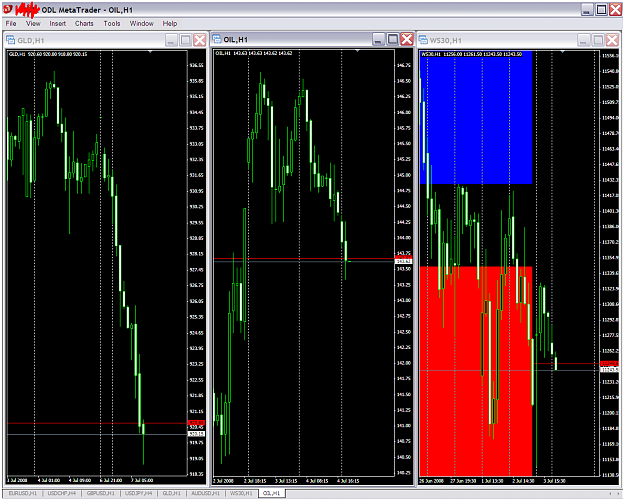Click the chart shift marker in WS30 chart
The width and height of the screenshot is (625, 501).
pos(562,51)
